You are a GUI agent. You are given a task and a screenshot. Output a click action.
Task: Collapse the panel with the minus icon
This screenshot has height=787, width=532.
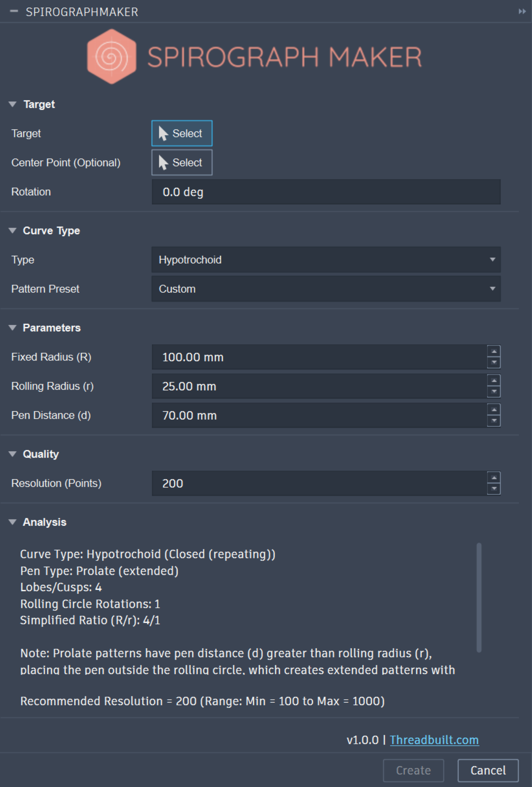click(x=14, y=11)
